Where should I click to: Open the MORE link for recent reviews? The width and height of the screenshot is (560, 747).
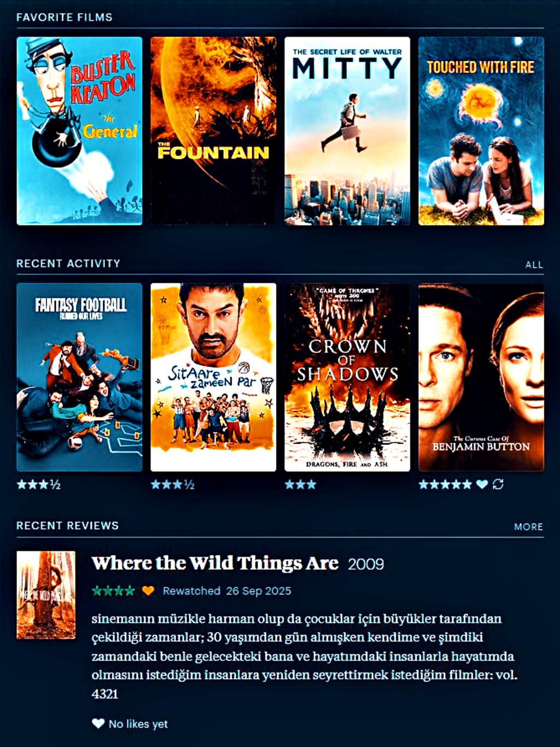tap(528, 527)
